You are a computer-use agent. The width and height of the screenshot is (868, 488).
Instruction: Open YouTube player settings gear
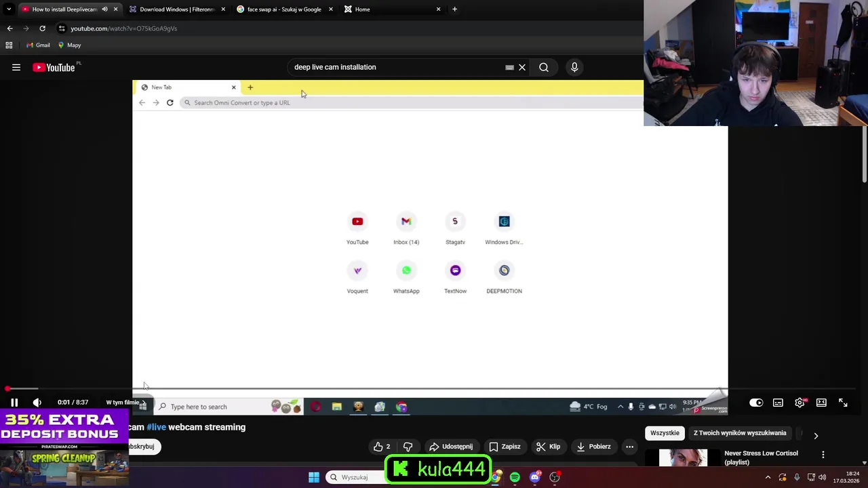point(800,403)
